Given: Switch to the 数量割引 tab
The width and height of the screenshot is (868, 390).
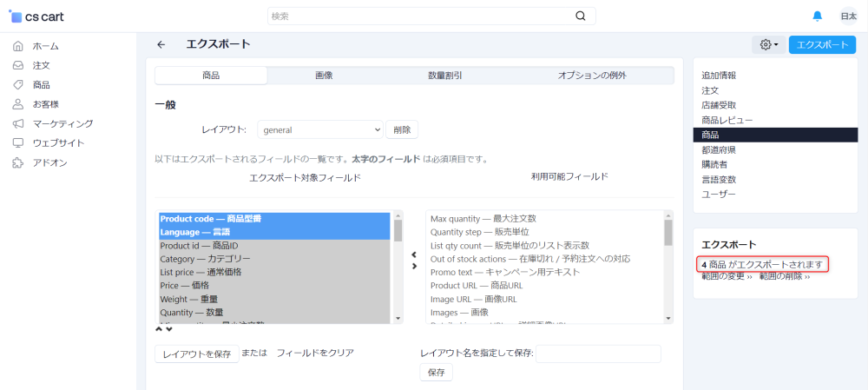Looking at the screenshot, I should pos(445,76).
